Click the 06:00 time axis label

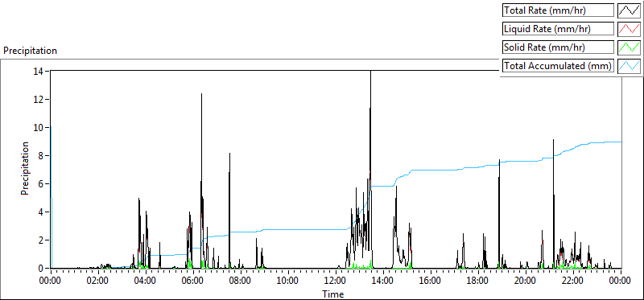(192, 282)
